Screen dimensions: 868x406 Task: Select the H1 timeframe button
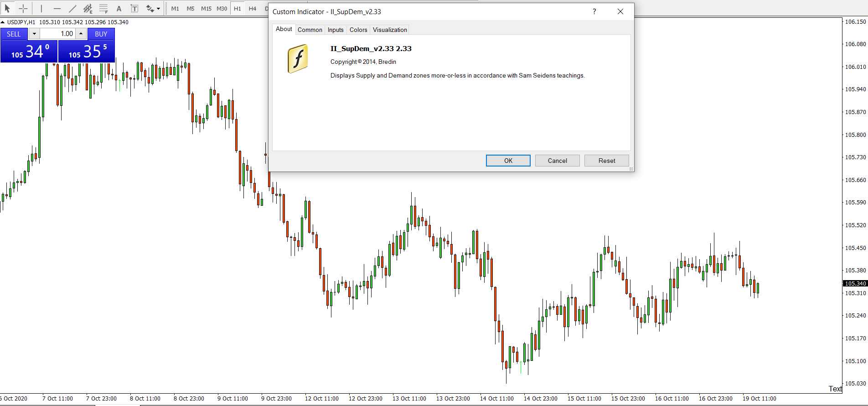[x=238, y=8]
